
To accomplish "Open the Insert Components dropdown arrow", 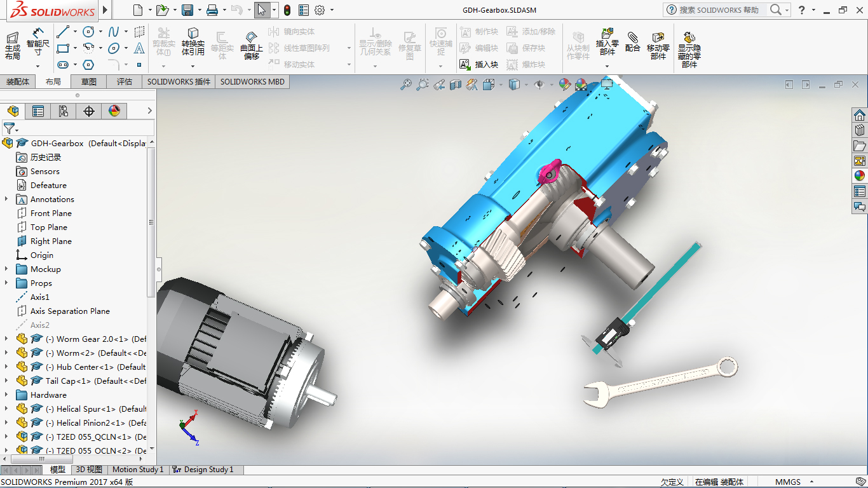I will [607, 66].
